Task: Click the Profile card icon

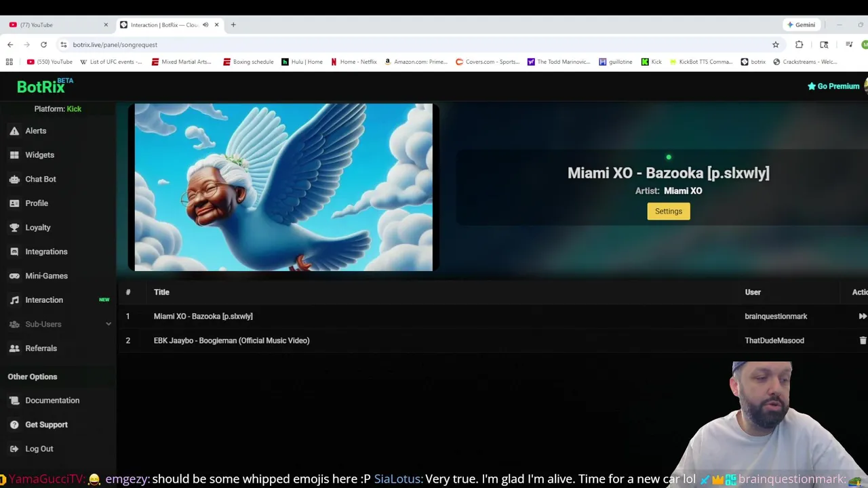Action: [x=14, y=203]
